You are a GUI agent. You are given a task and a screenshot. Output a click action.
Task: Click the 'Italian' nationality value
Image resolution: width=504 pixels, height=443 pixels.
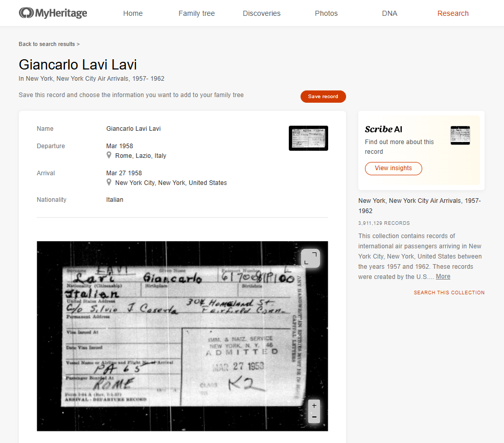click(114, 200)
